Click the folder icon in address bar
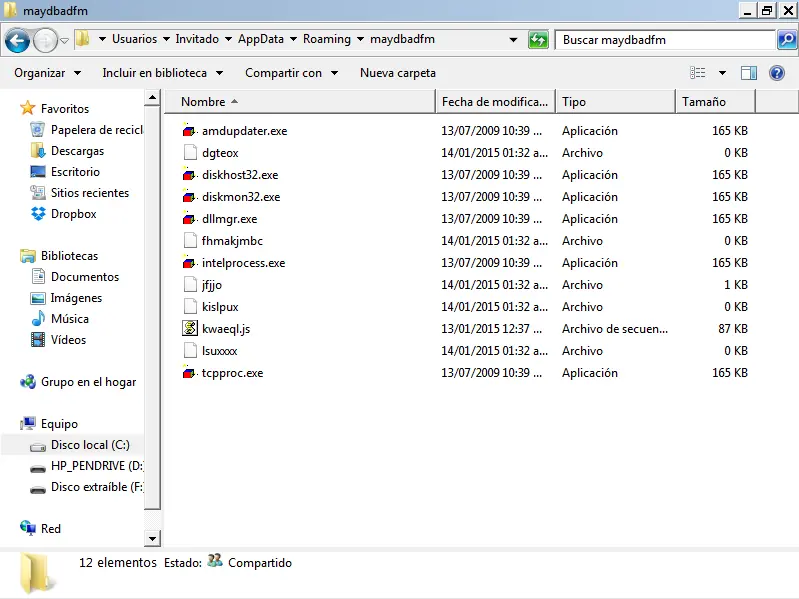This screenshot has height=599, width=799. click(x=83, y=39)
